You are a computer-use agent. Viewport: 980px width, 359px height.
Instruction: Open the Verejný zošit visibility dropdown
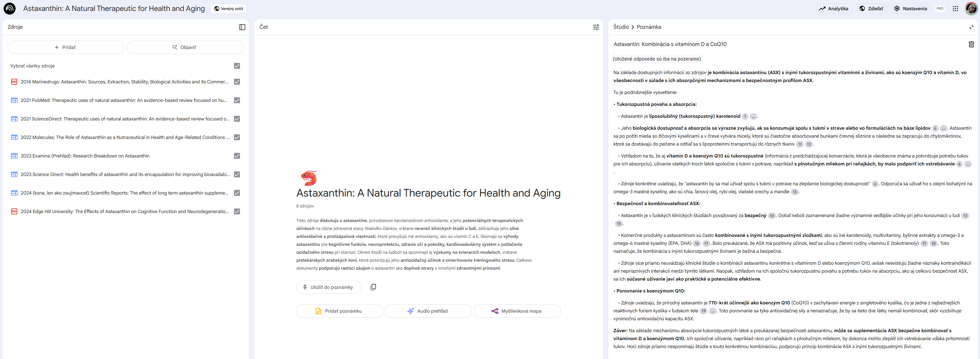tap(228, 8)
